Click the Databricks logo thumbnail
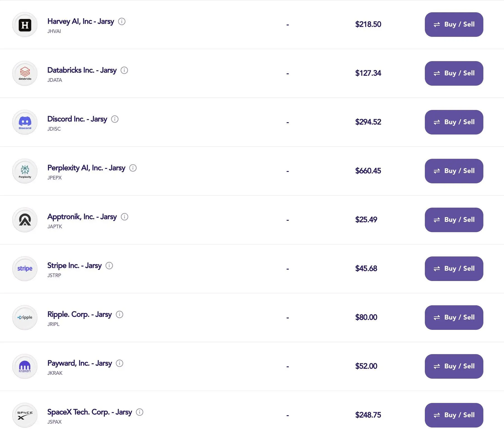Image resolution: width=504 pixels, height=437 pixels. tap(25, 73)
